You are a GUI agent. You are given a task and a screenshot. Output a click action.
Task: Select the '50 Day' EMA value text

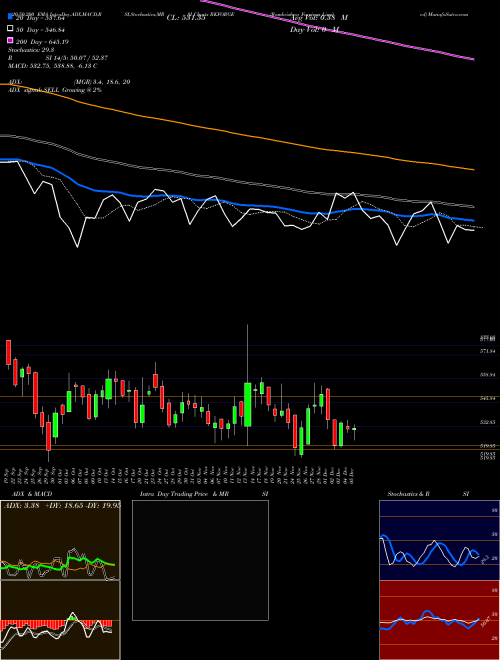tap(40, 30)
